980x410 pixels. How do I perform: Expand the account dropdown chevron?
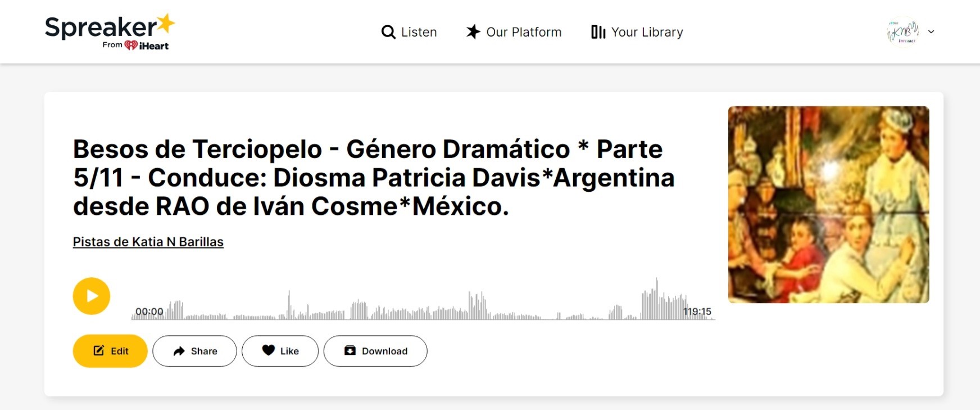coord(931,32)
